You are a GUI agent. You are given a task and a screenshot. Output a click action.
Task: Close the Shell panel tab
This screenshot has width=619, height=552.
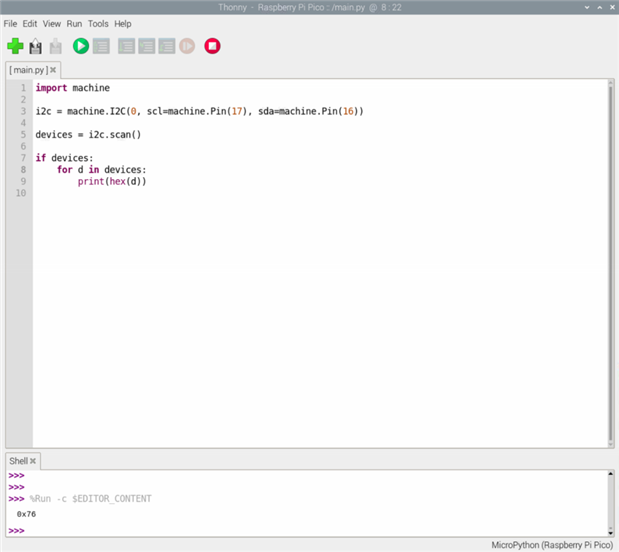click(x=33, y=461)
